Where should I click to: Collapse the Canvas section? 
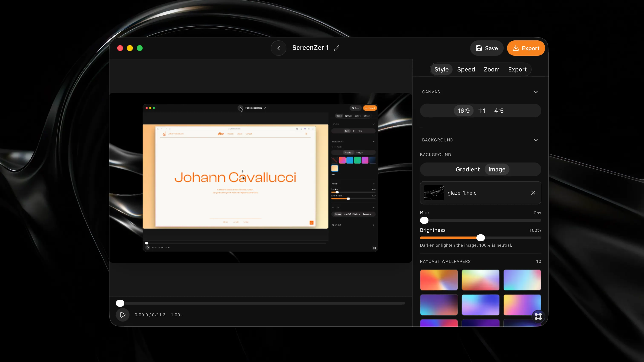(536, 92)
